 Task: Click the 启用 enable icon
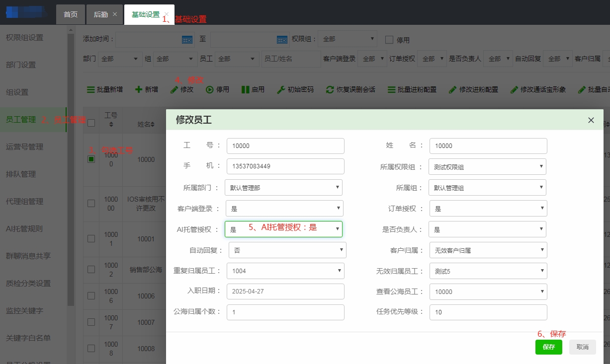(x=252, y=89)
